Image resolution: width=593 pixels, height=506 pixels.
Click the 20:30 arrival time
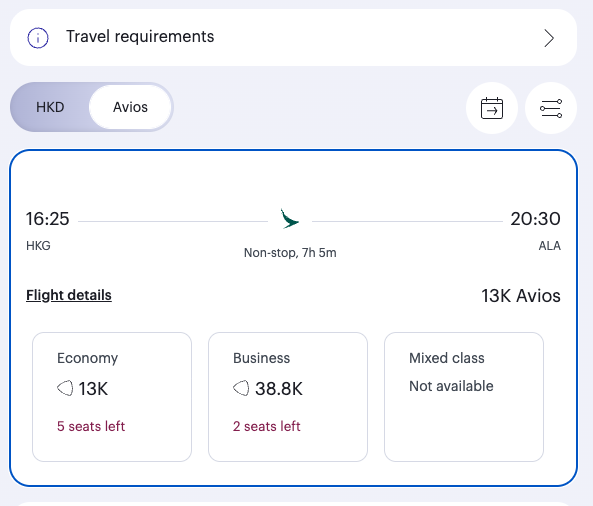click(536, 219)
